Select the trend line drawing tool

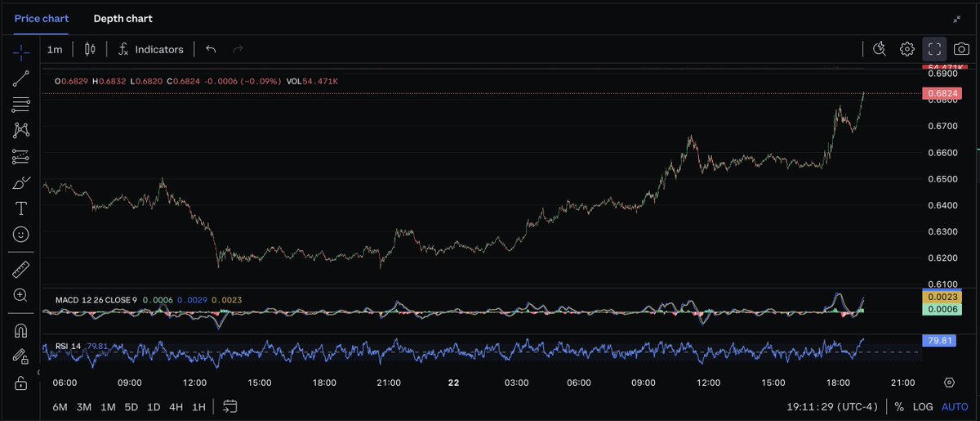tap(21, 78)
